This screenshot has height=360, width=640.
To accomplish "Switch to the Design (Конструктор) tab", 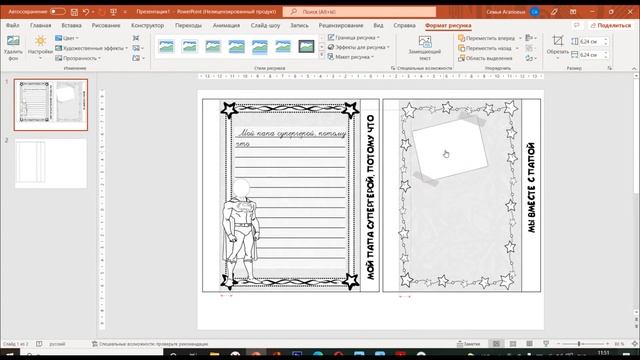I will tap(147, 25).
